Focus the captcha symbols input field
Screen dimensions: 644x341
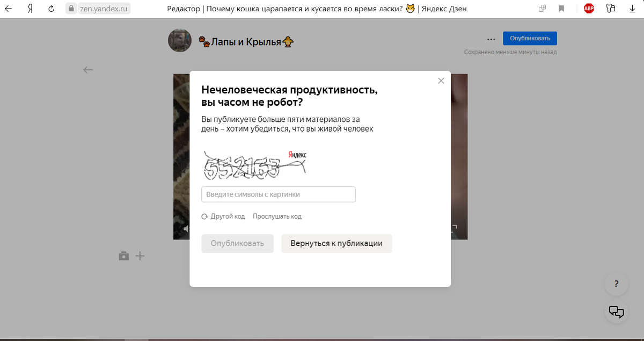click(278, 194)
